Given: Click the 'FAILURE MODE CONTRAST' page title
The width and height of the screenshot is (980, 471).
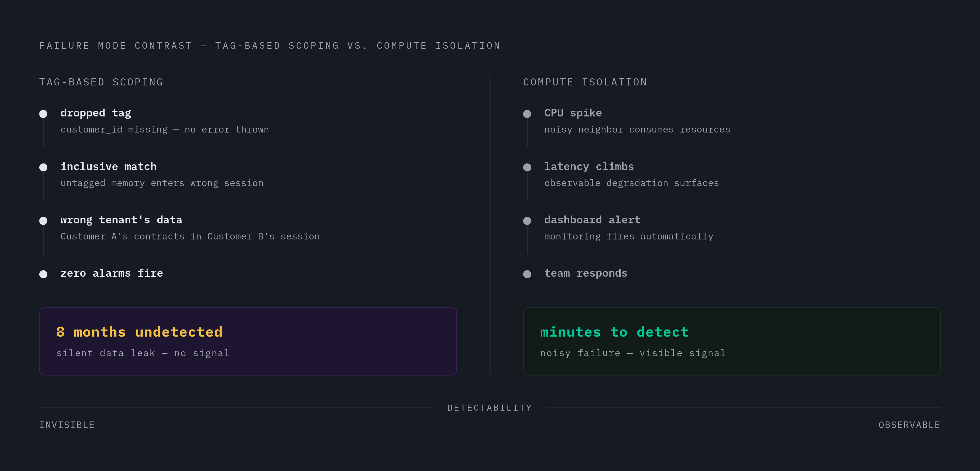Looking at the screenshot, I should [270, 46].
